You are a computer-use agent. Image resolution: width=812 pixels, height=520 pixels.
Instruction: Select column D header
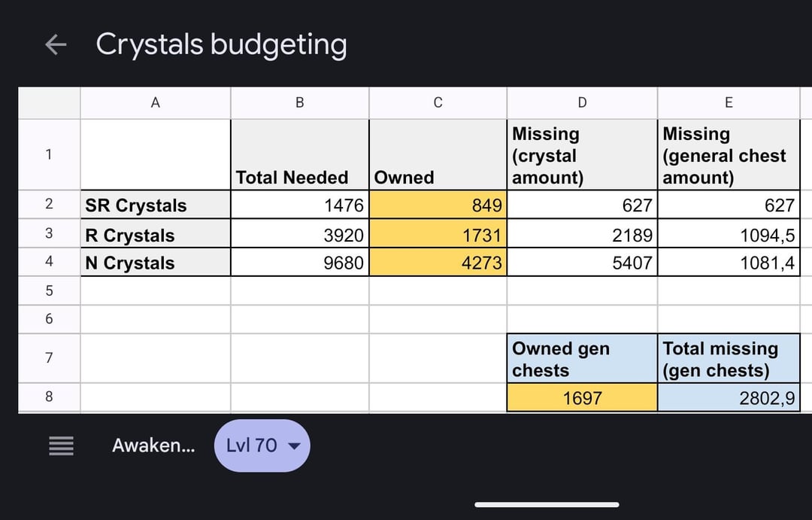pyautogui.click(x=582, y=103)
